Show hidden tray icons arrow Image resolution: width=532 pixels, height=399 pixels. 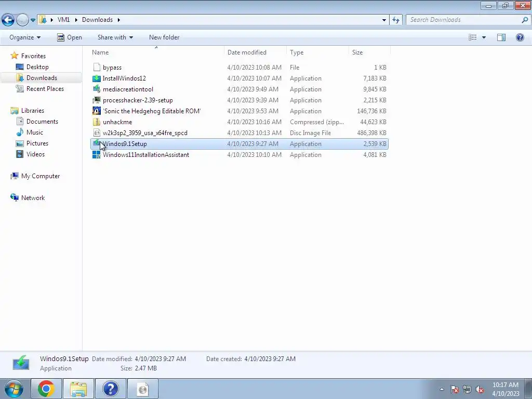pyautogui.click(x=442, y=389)
